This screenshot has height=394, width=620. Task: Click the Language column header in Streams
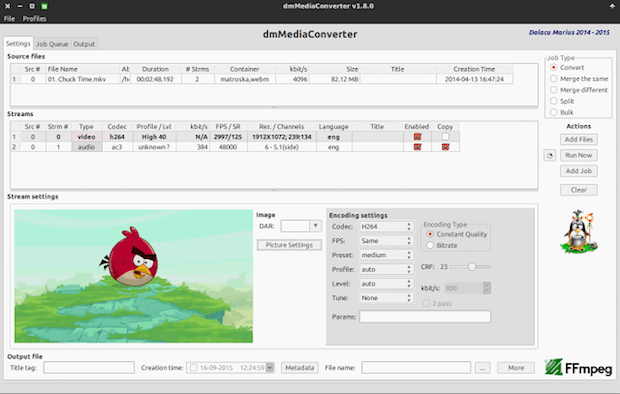click(333, 127)
